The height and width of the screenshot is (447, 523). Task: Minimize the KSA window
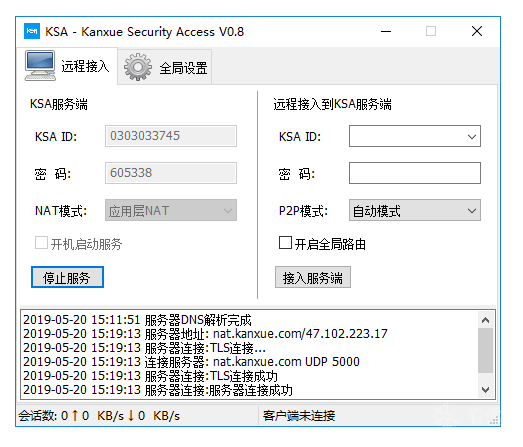(x=386, y=32)
